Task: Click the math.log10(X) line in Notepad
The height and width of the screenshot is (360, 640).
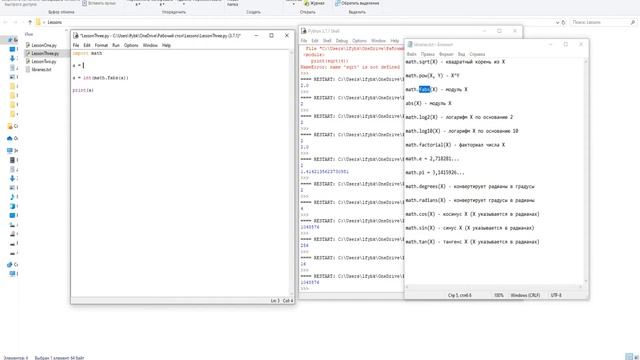Action: click(462, 131)
